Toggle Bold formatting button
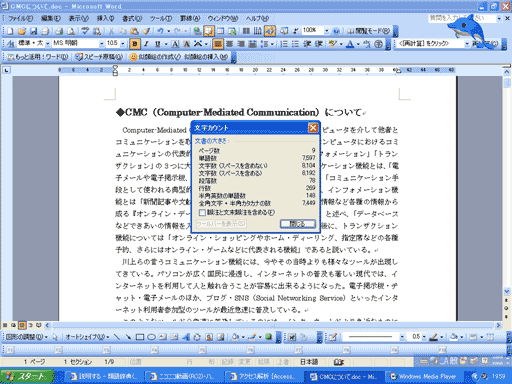 click(x=135, y=44)
